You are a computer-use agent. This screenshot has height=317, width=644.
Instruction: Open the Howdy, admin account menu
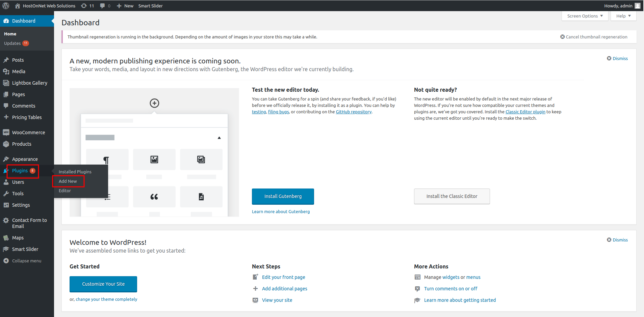(x=622, y=6)
